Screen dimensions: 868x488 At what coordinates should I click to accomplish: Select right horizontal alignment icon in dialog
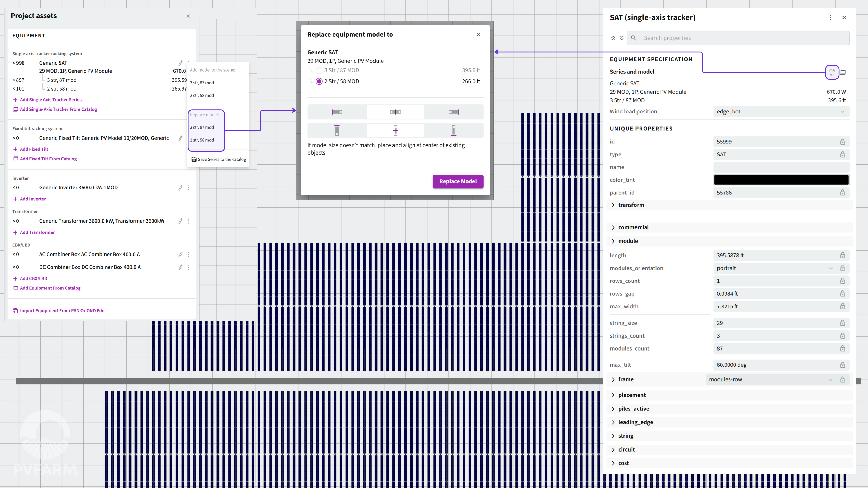click(454, 112)
